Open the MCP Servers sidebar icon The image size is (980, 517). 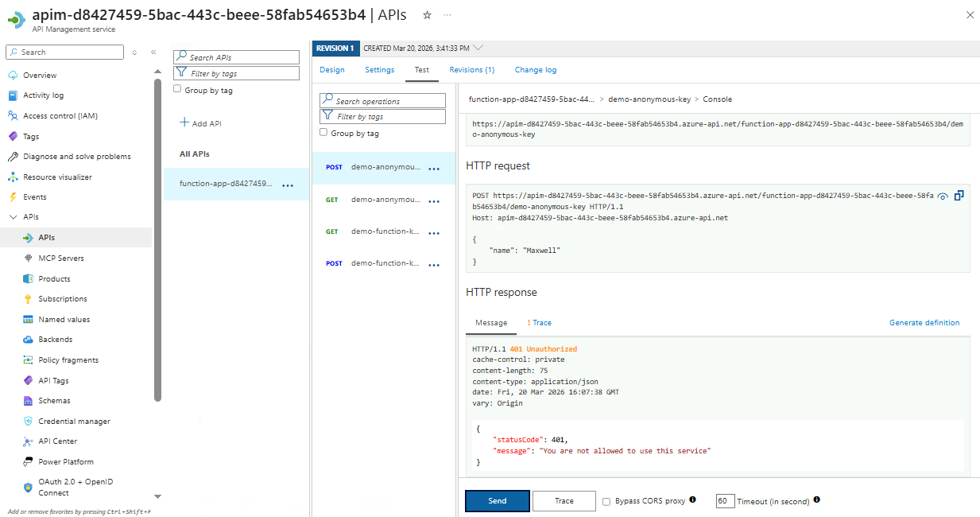28,258
